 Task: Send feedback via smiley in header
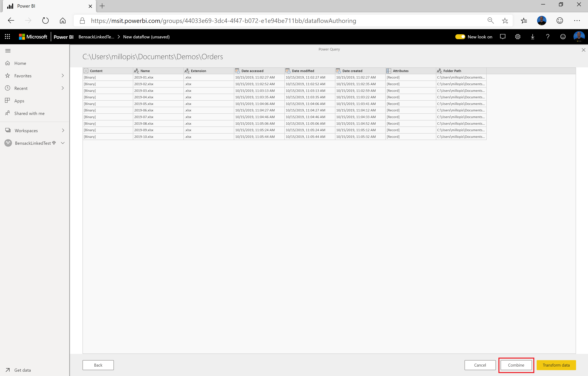[x=563, y=37]
